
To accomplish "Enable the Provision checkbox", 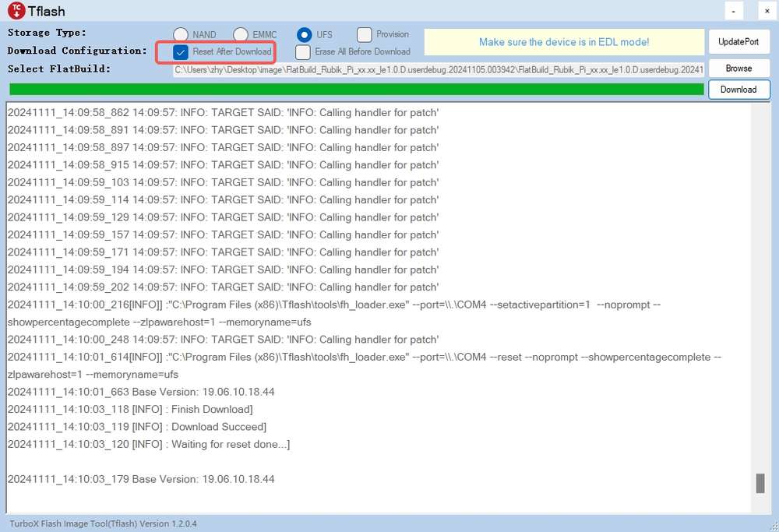I will (x=364, y=34).
